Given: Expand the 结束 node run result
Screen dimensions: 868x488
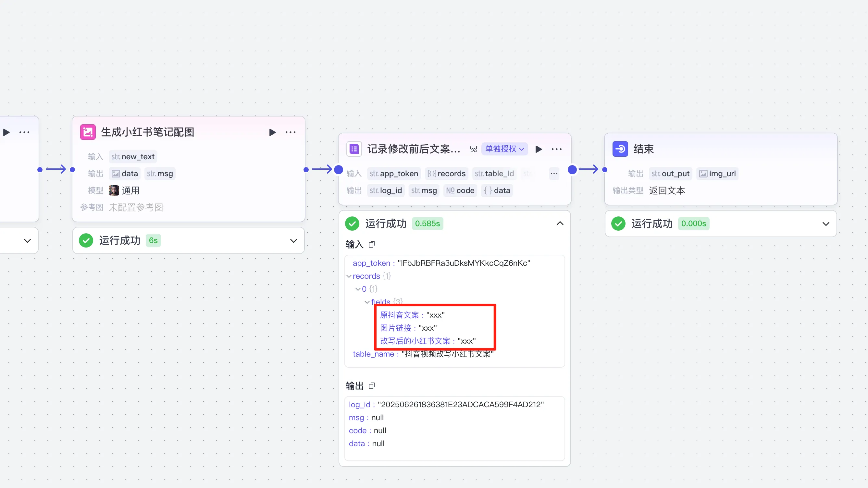Looking at the screenshot, I should coord(825,224).
